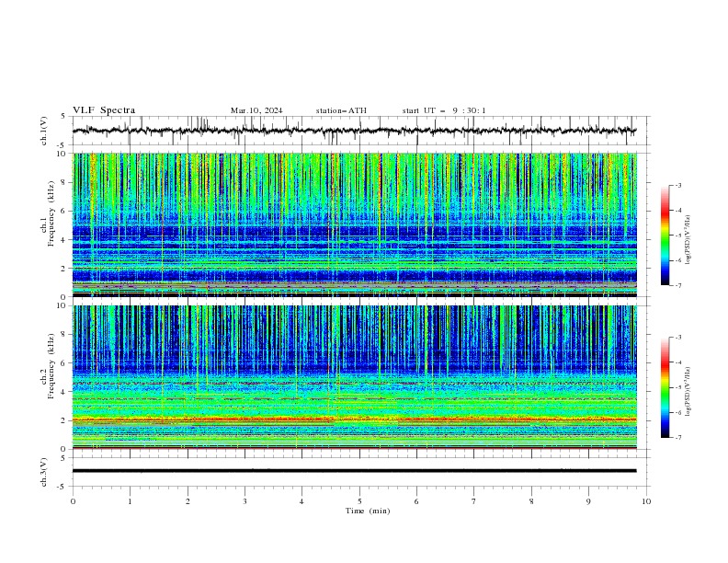Click the ch.1 spectrogram color scale bar

click(665, 236)
